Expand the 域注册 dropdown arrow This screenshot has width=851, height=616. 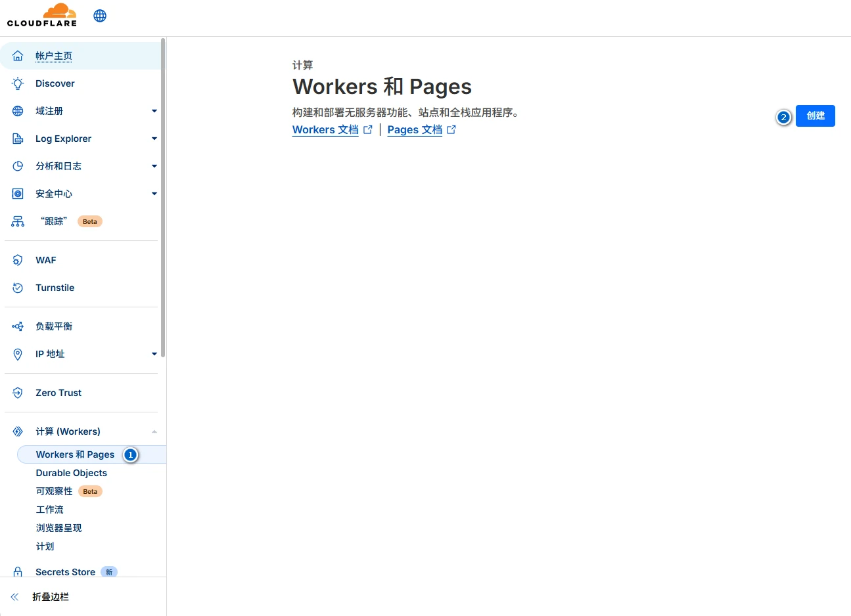click(x=154, y=111)
